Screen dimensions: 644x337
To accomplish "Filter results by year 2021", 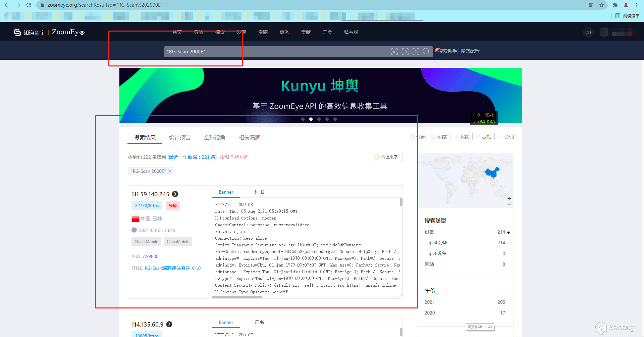I will pyautogui.click(x=430, y=302).
